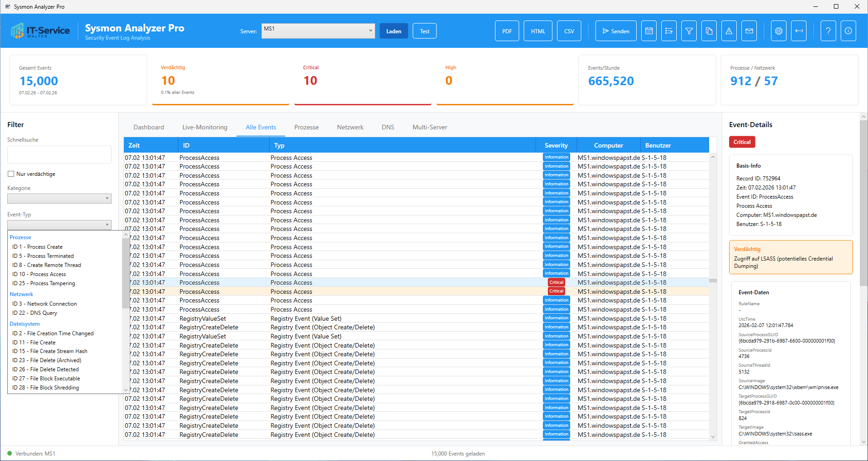This screenshot has width=868, height=461.
Task: Click the copy documents icon
Action: click(x=709, y=31)
